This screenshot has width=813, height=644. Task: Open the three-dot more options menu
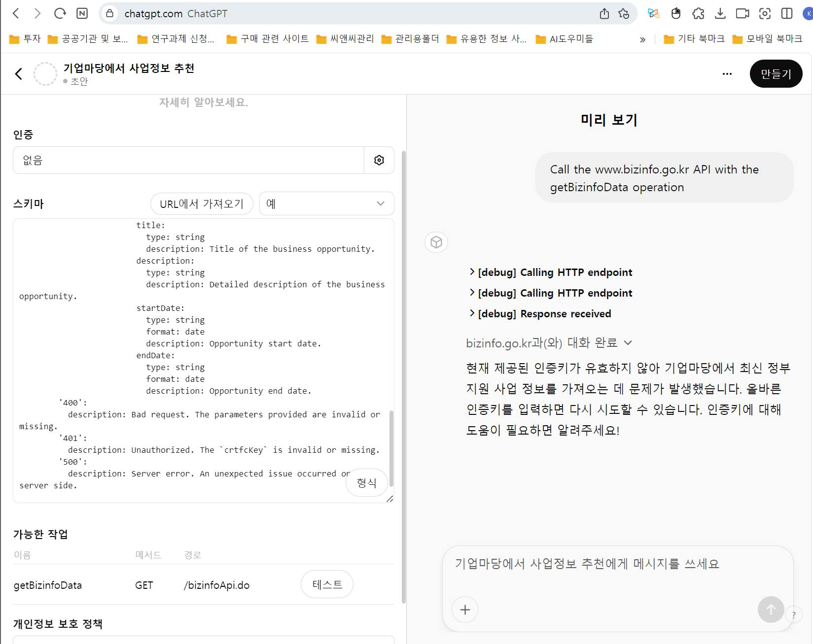727,74
